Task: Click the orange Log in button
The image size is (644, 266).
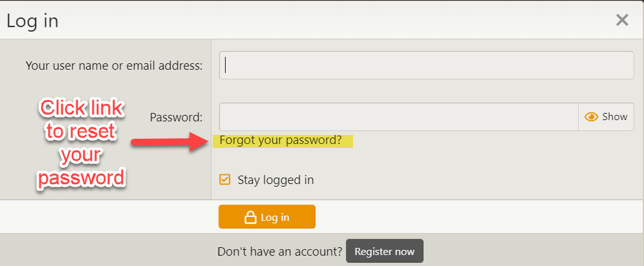Action: point(267,217)
